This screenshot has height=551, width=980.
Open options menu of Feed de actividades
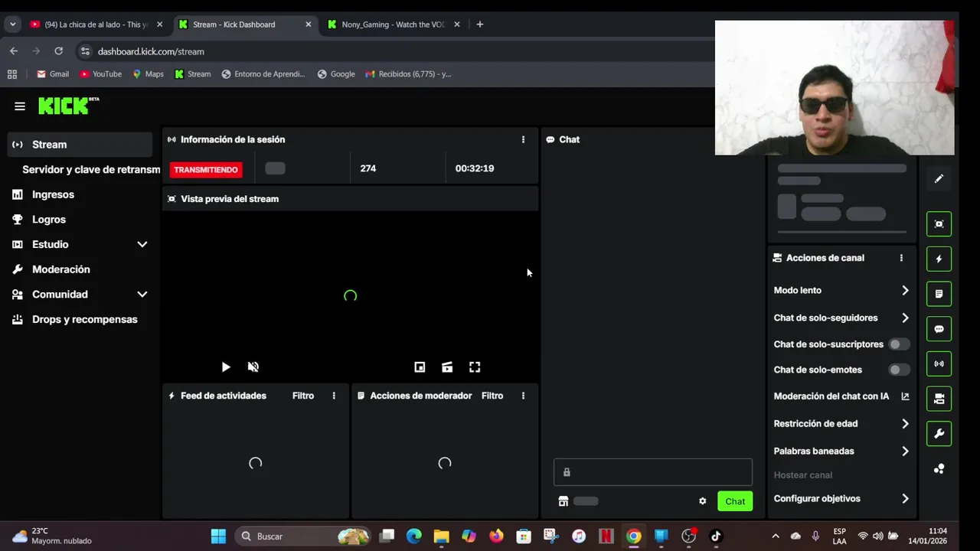(x=334, y=396)
